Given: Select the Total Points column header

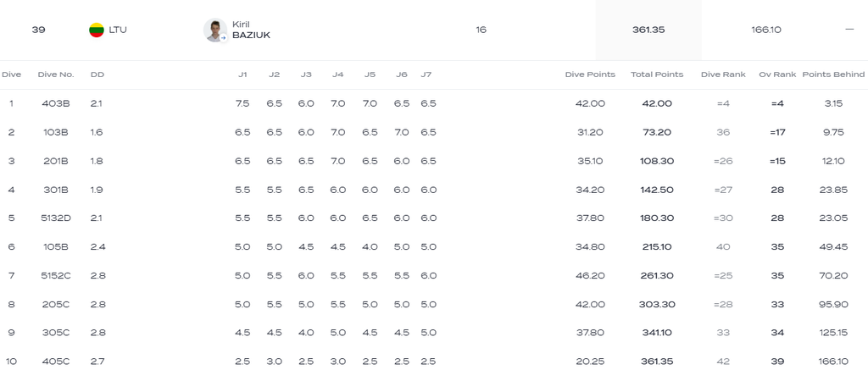Looking at the screenshot, I should click(x=657, y=75).
